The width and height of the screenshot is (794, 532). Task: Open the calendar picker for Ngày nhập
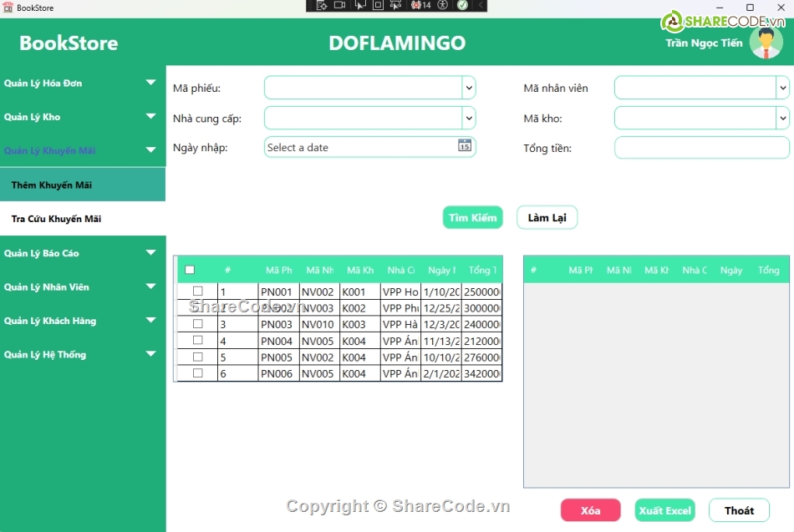pyautogui.click(x=465, y=146)
